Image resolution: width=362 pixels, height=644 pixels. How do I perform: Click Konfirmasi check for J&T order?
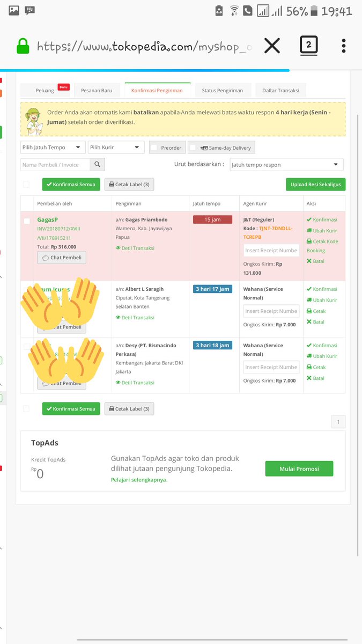pyautogui.click(x=322, y=220)
